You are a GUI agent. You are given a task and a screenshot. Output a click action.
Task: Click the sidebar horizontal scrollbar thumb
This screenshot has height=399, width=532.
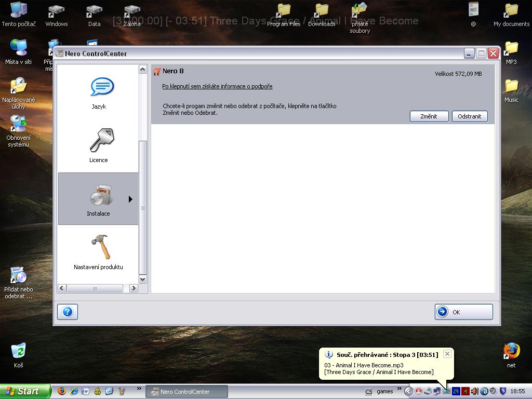(95, 288)
